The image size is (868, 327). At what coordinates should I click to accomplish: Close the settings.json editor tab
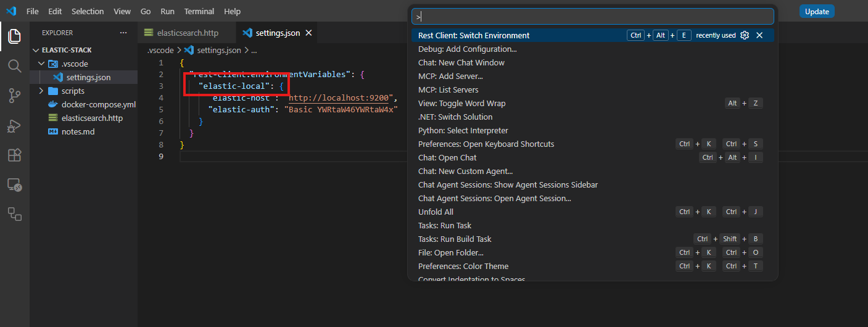[x=308, y=33]
